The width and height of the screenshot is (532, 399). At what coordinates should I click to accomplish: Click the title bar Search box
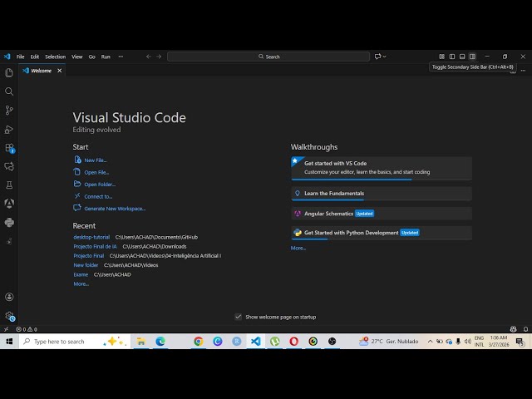click(268, 57)
